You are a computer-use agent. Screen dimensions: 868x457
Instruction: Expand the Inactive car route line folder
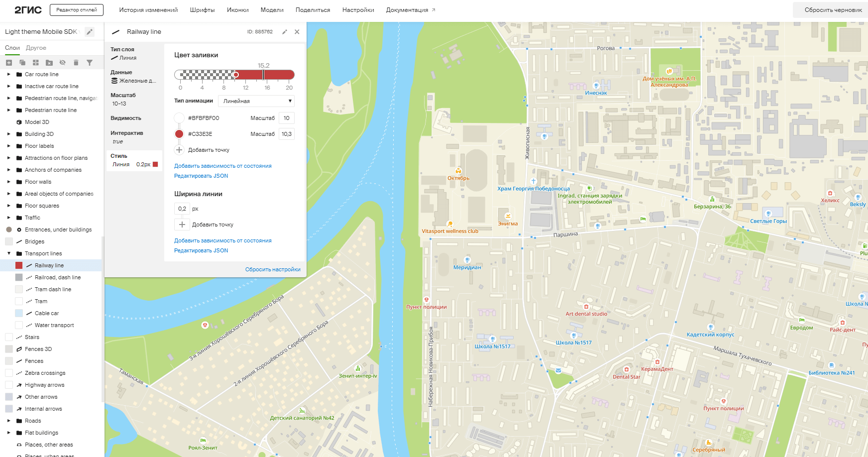point(8,86)
